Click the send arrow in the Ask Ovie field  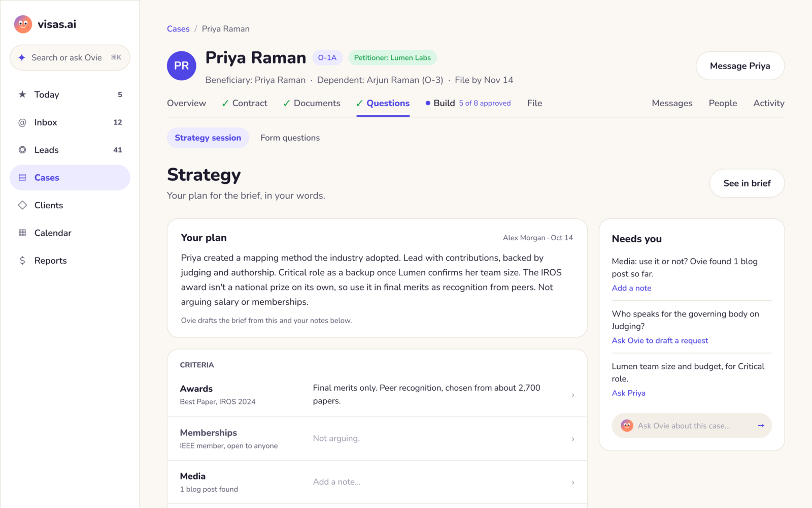(x=761, y=426)
